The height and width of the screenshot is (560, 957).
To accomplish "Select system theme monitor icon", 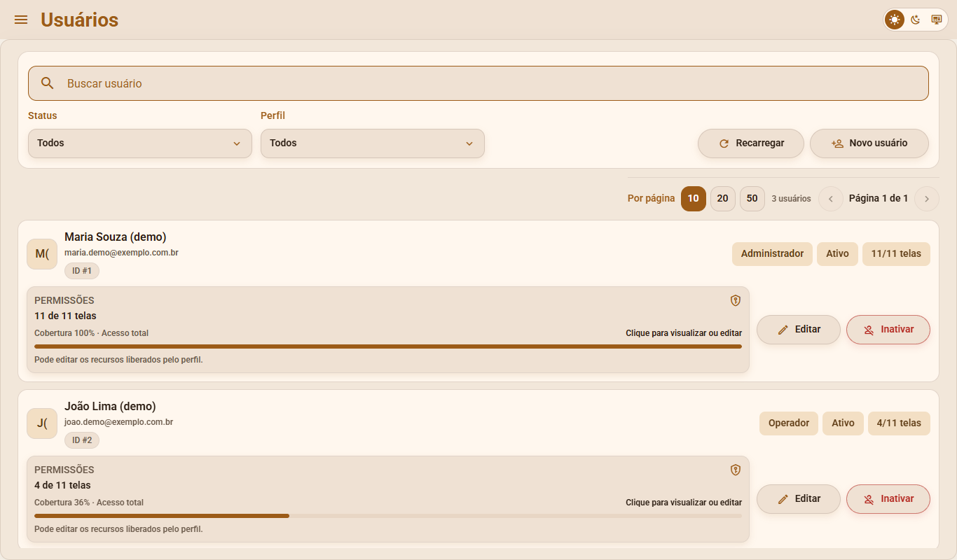I will tap(936, 20).
